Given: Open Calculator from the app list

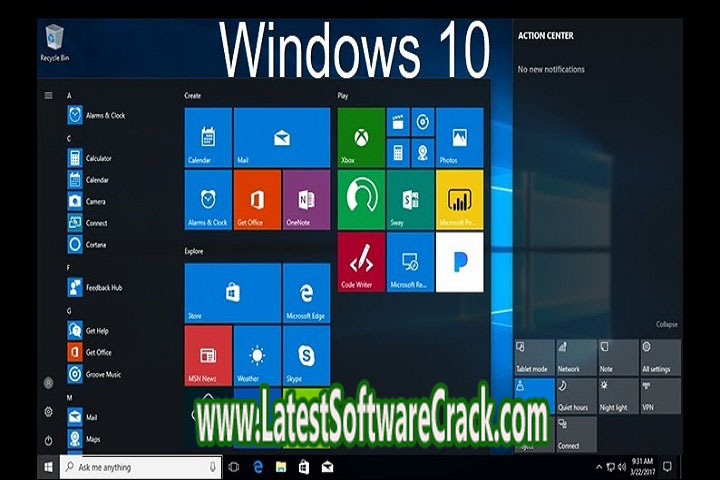Looking at the screenshot, I should coord(98,158).
